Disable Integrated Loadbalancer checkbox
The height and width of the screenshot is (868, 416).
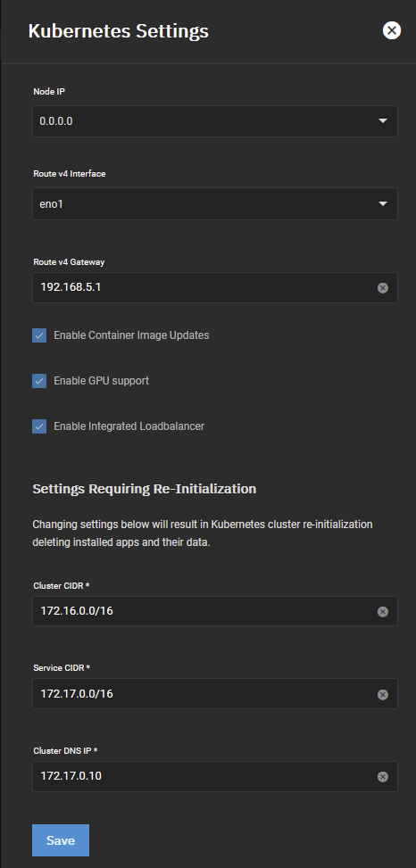(x=39, y=426)
